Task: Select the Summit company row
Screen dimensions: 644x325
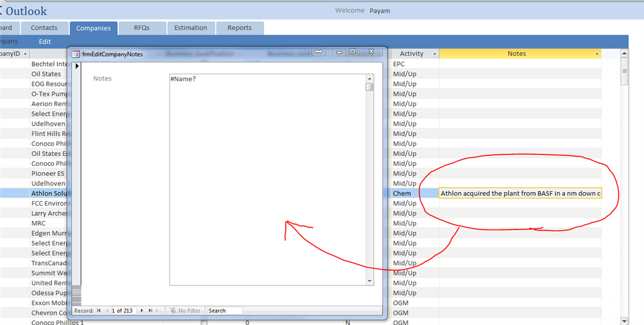Action: tap(49, 273)
